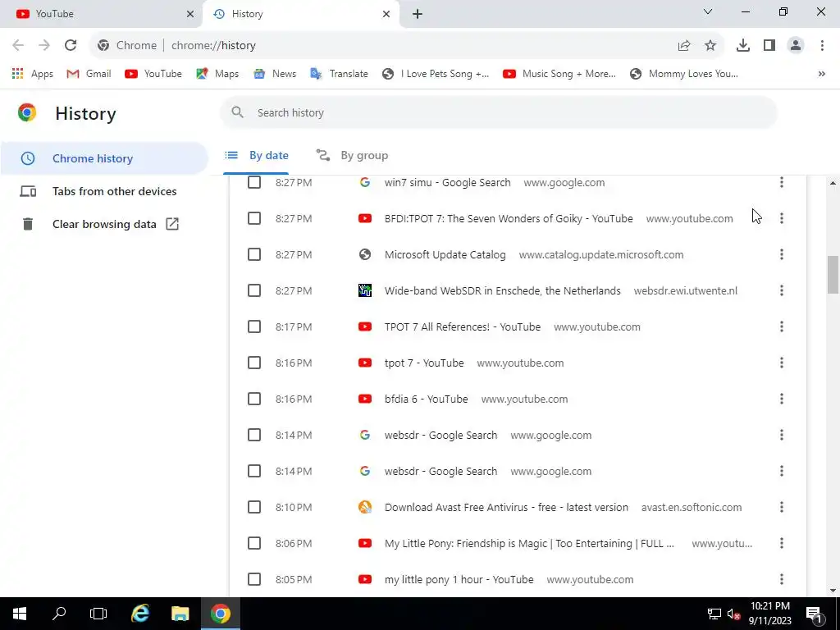This screenshot has width=840, height=630.
Task: Select the My Little Pony Friendship checkbox
Action: click(254, 543)
